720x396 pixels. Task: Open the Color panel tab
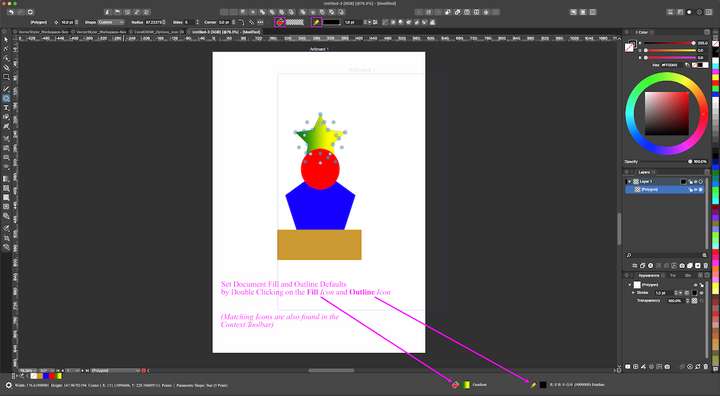[642, 32]
